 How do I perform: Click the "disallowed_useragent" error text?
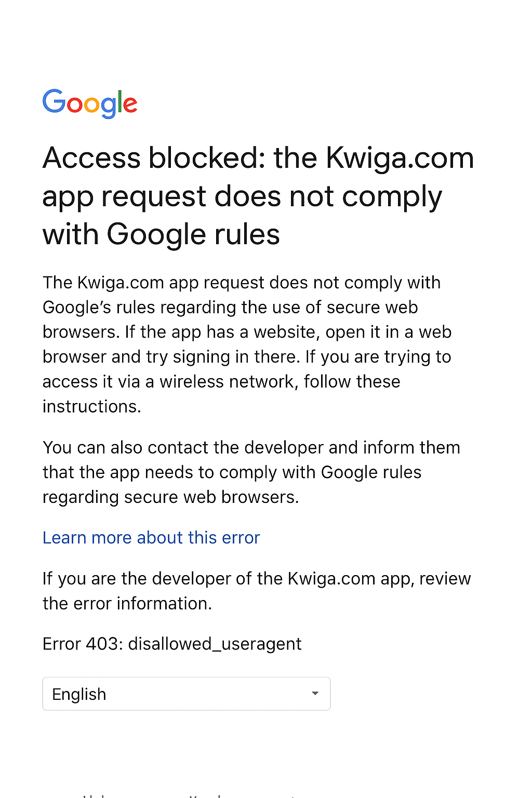click(215, 644)
